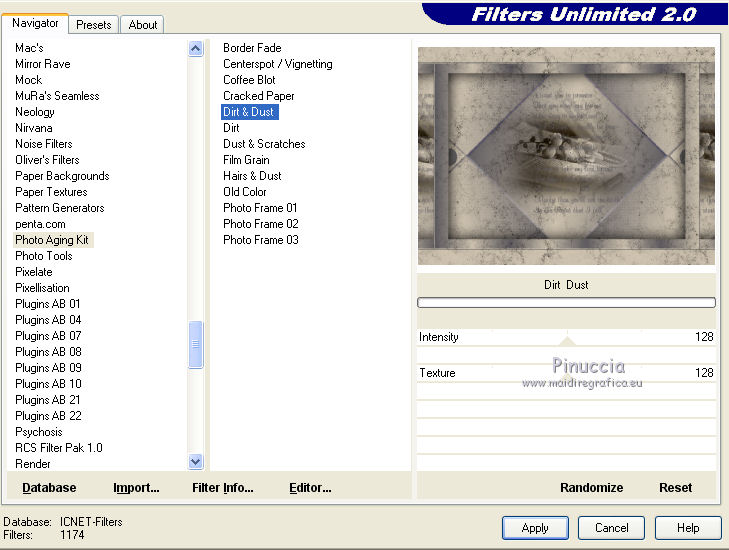The height and width of the screenshot is (550, 729).
Task: Open Pattern Generators category
Action: 60,208
